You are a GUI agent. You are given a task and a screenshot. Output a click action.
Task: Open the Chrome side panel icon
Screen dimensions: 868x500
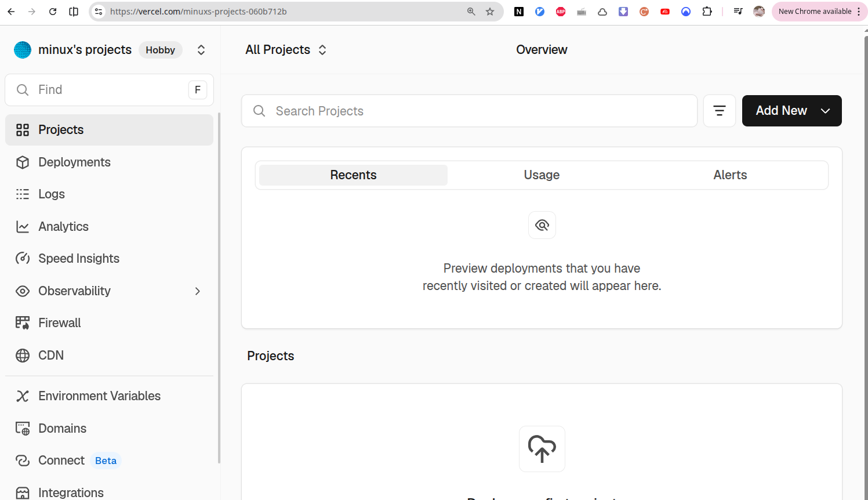click(x=74, y=12)
